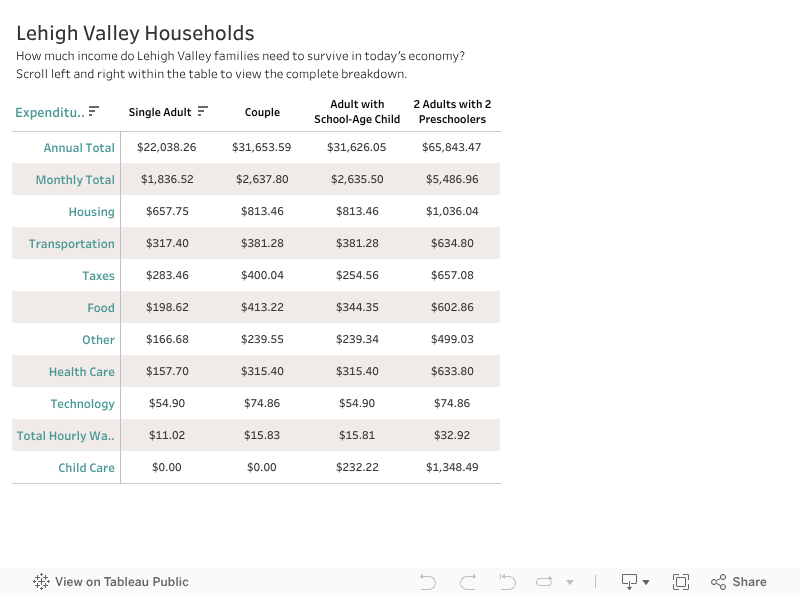The width and height of the screenshot is (800, 595).
Task: Open the Share dialog text button
Action: 749,582
